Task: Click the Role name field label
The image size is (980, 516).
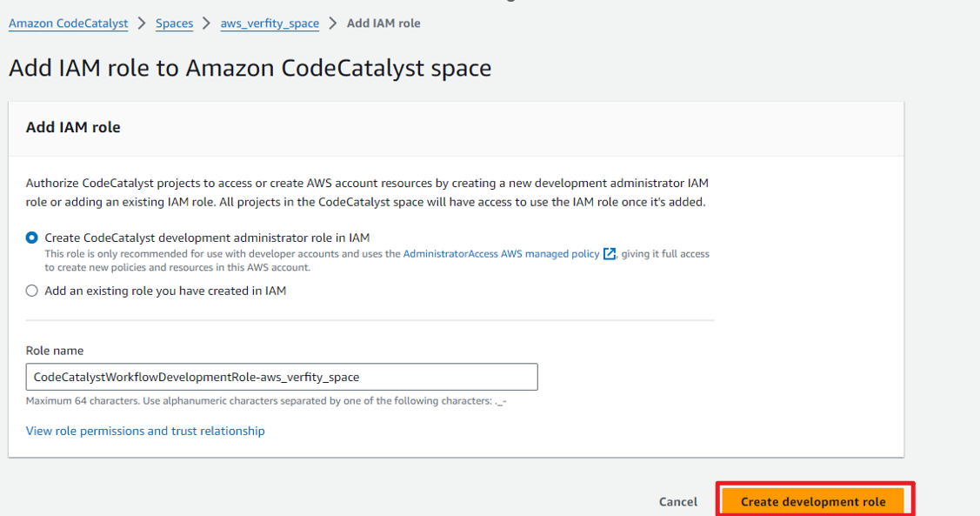Action: [55, 351]
